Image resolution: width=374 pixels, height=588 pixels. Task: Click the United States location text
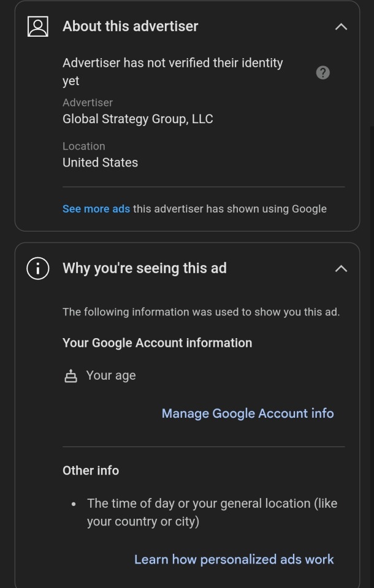(x=101, y=162)
